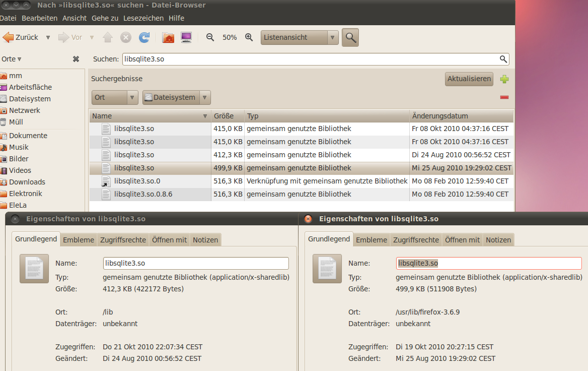Screen dimensions: 588x371
Task: Open the Dateisystem location dropdown
Action: click(x=176, y=97)
